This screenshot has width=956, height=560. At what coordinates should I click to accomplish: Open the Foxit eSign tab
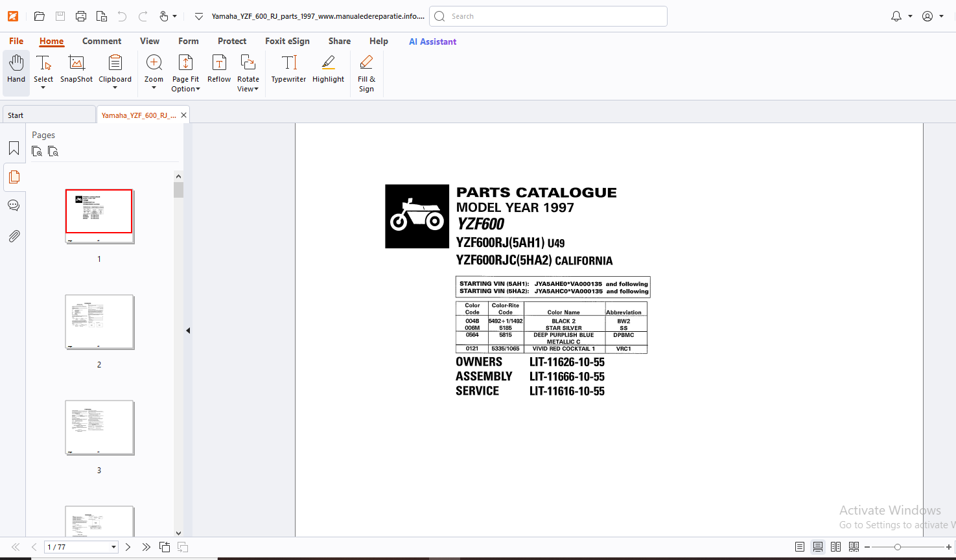287,41
